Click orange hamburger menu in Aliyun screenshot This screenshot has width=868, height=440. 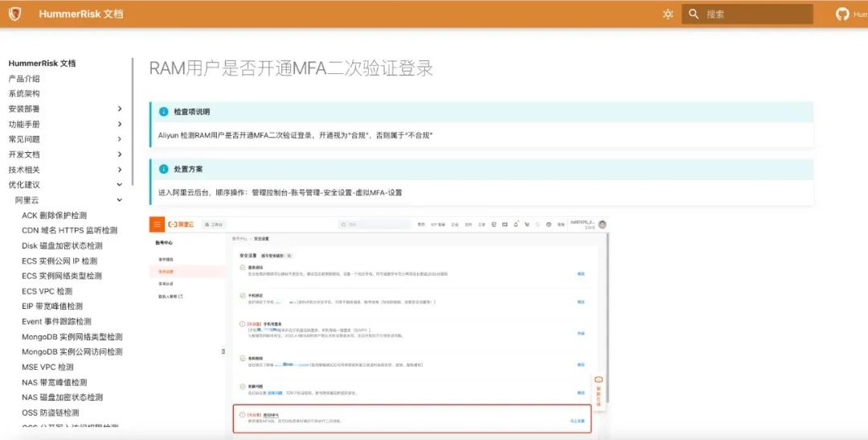pos(158,224)
